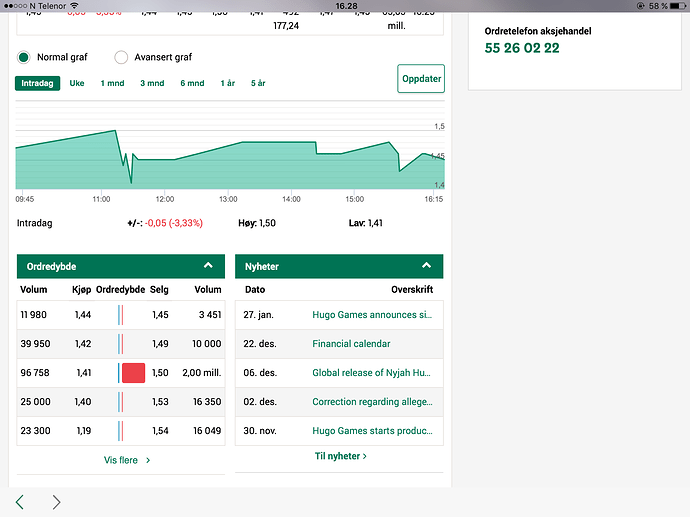The height and width of the screenshot is (517, 690).
Task: Click sell volume 3 451
Action: [210, 315]
